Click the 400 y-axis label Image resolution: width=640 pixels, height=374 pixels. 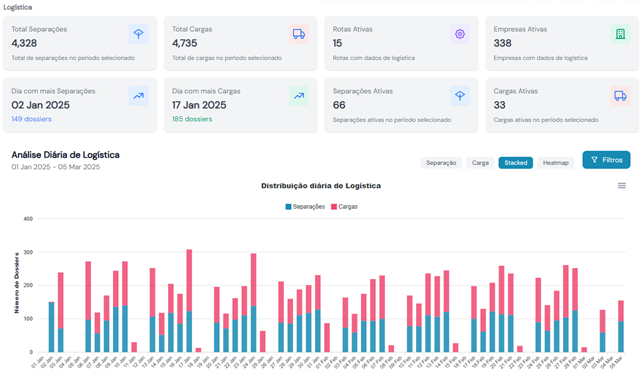click(x=28, y=219)
